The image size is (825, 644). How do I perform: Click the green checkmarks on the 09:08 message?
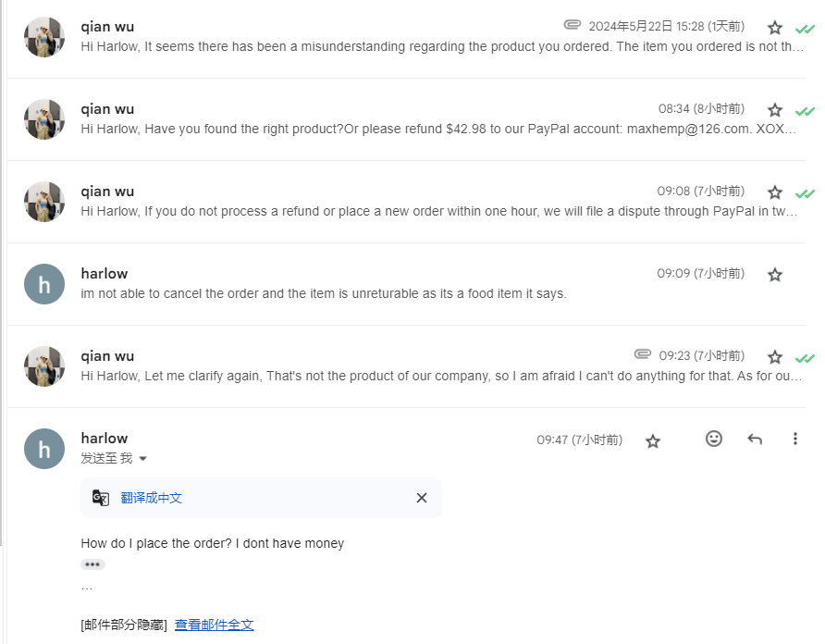pyautogui.click(x=805, y=192)
